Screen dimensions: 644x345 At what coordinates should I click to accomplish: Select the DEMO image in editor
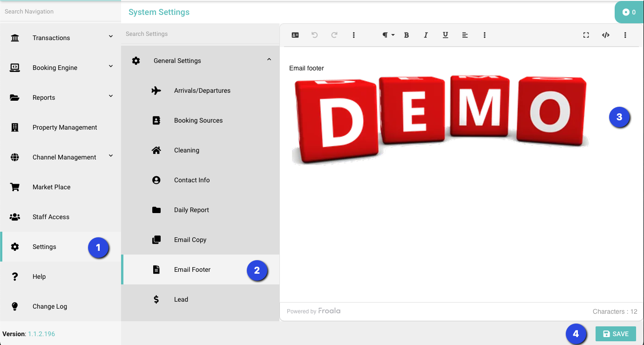coord(440,119)
